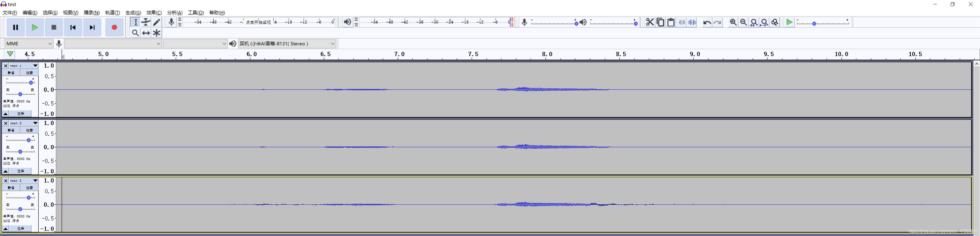The image size is (980, 236).
Task: Open the 效果(C) menu
Action: [154, 13]
